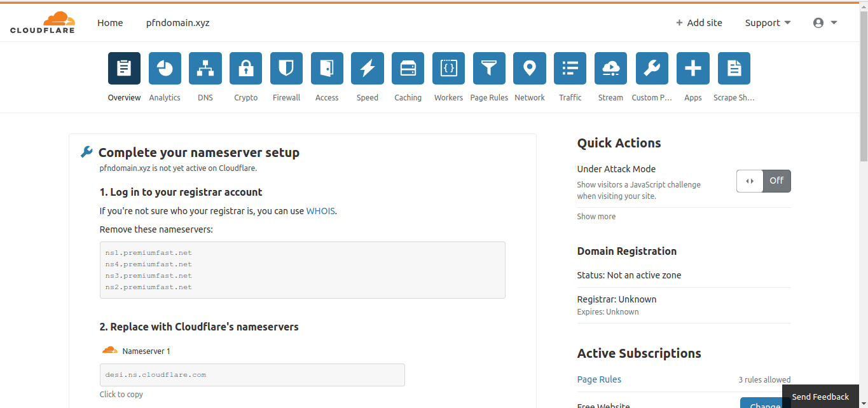Expand Show more under Quick Actions
Viewport: 868px width, 408px height.
point(596,217)
